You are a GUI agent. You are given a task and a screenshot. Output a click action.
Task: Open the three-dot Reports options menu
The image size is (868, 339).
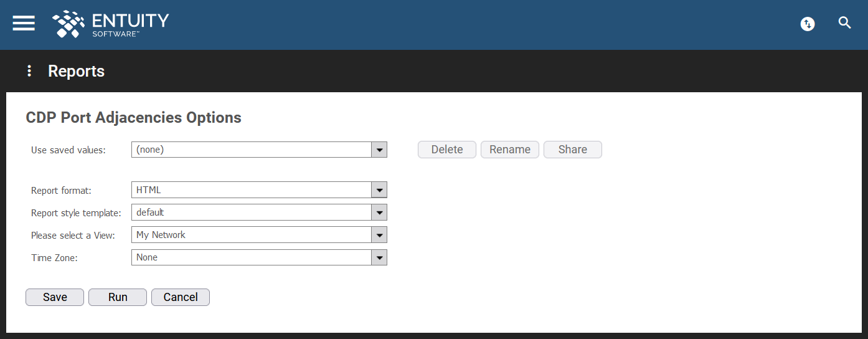29,71
